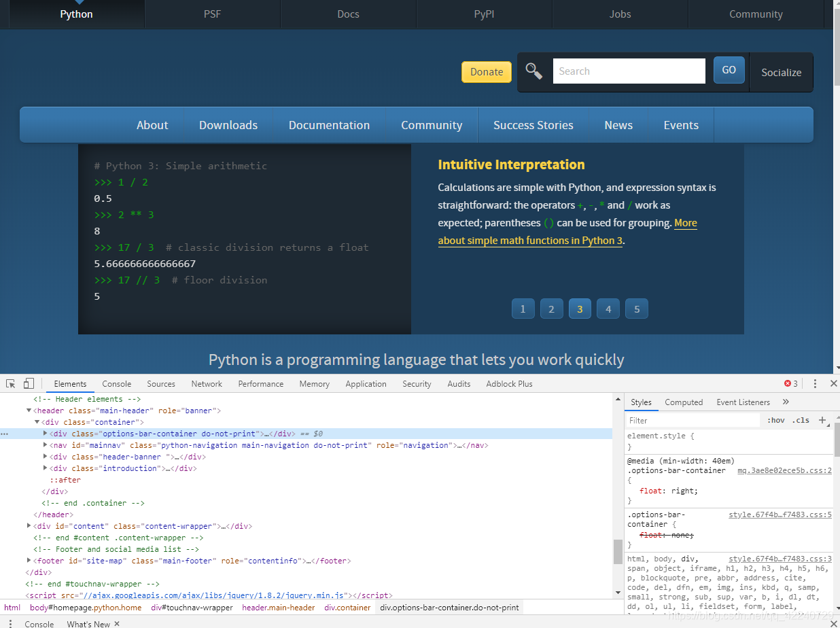Open DevTools customize three-dot menu
This screenshot has width=840, height=628.
tap(815, 383)
